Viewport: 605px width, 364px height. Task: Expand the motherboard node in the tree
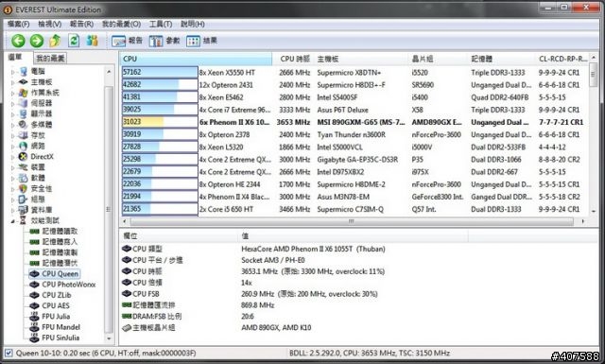click(x=12, y=82)
